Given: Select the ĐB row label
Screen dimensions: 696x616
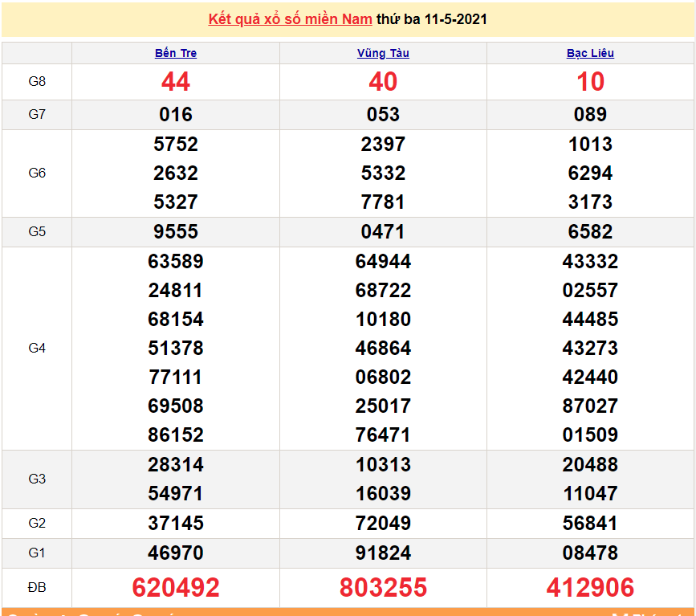Looking at the screenshot, I should point(37,587).
